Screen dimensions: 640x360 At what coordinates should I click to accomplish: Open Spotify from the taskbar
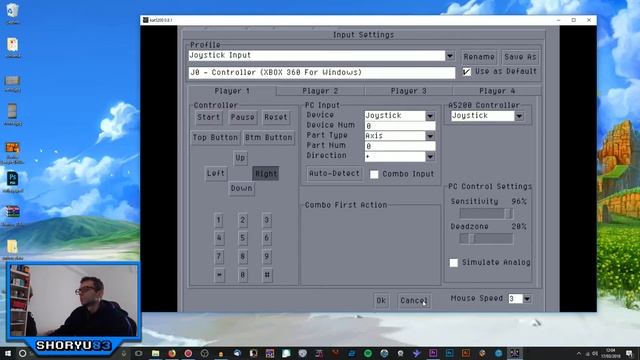pyautogui.click(x=368, y=353)
